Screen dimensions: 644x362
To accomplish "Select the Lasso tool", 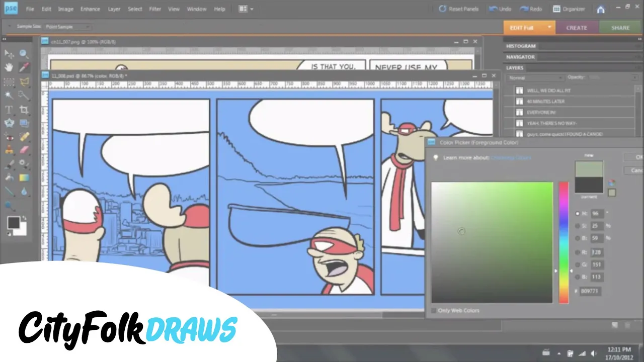I will (24, 81).
